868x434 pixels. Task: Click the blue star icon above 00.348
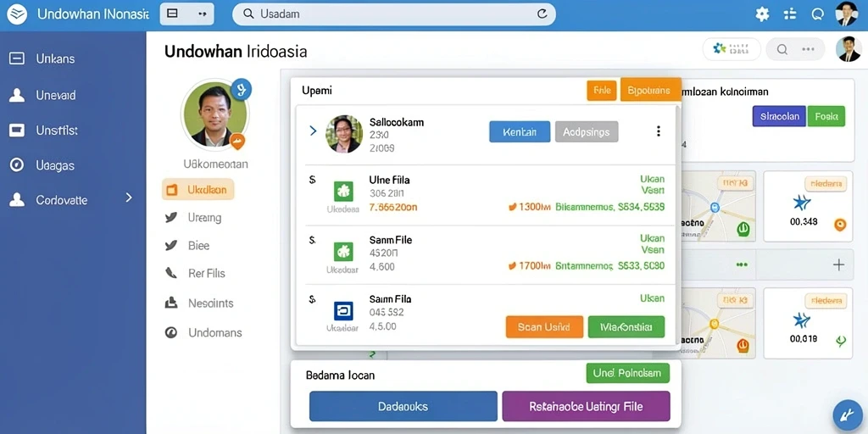point(802,203)
